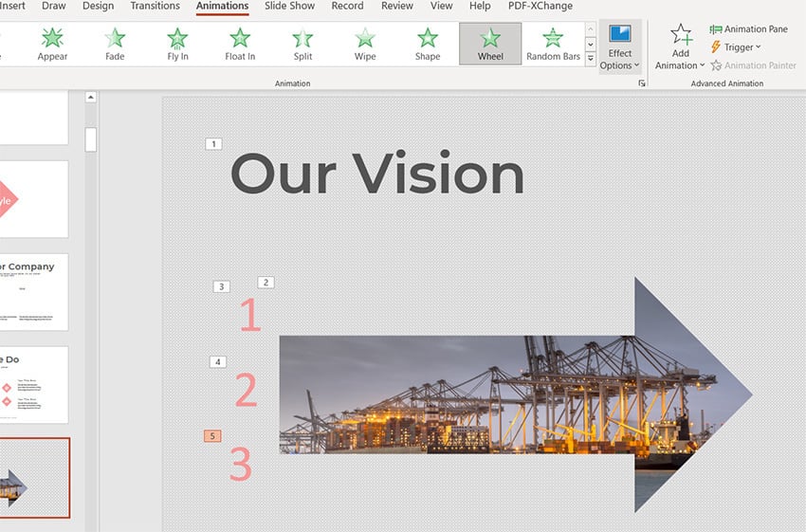
Task: Open the Slide Show tab
Action: pyautogui.click(x=289, y=6)
